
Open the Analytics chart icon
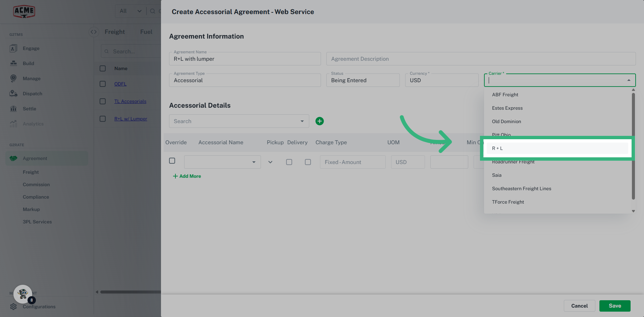(13, 123)
